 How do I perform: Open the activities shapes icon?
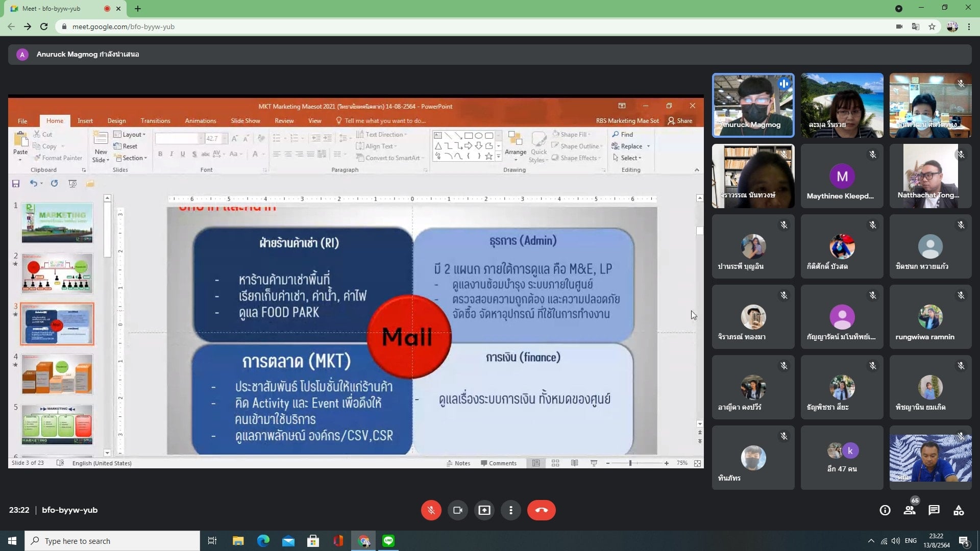pyautogui.click(x=958, y=510)
